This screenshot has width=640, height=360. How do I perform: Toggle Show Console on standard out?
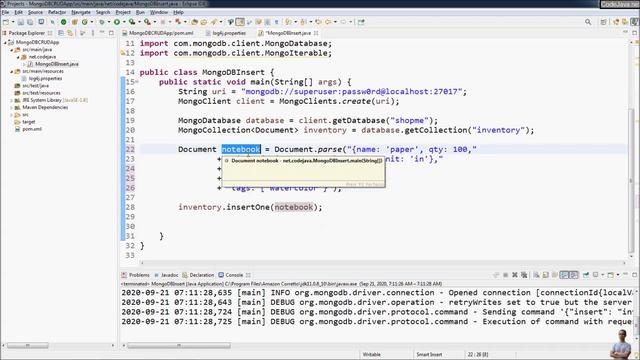564,275
